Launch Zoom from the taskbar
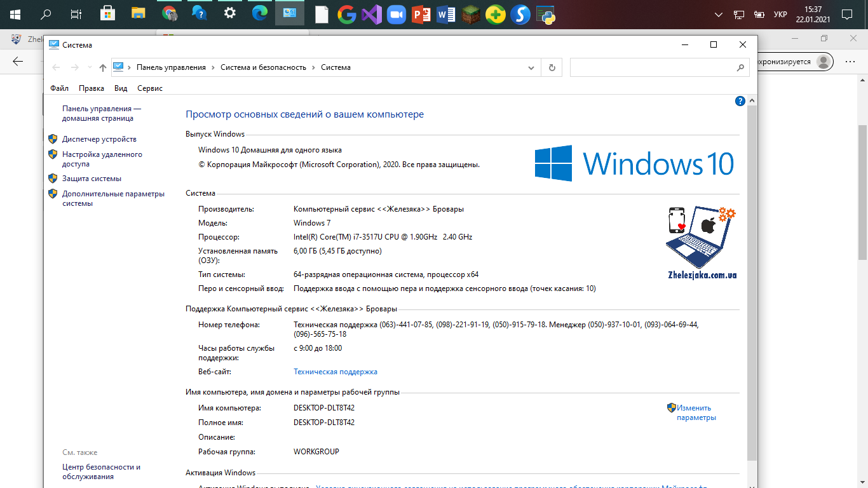 pyautogui.click(x=396, y=13)
